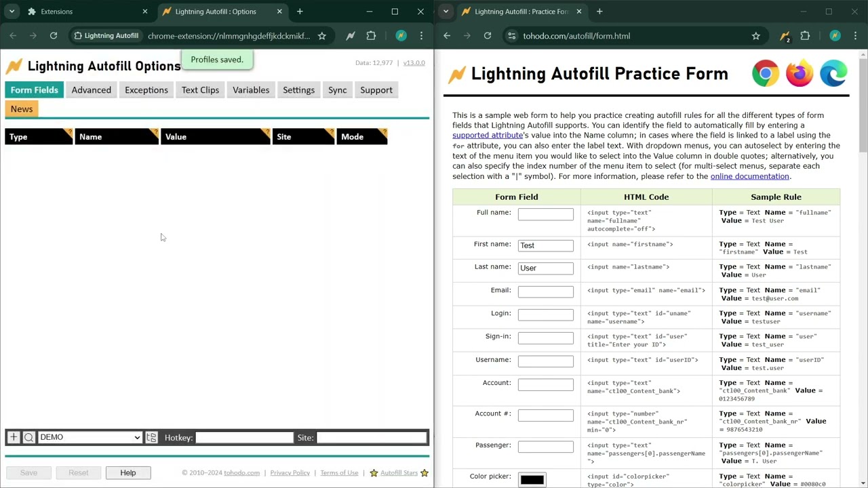Show help tooltip on Site column header
Image resolution: width=868 pixels, height=488 pixels.
331,132
